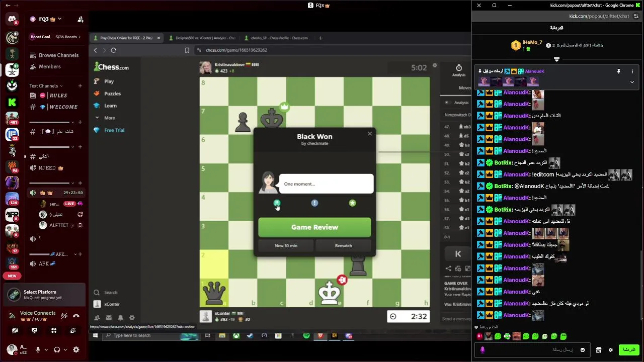
Task: Open the MJEED channel
Action: tap(55, 168)
